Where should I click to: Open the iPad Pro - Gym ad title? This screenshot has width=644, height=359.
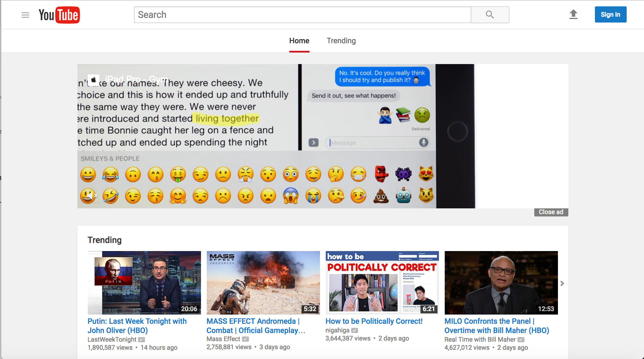coord(137,79)
